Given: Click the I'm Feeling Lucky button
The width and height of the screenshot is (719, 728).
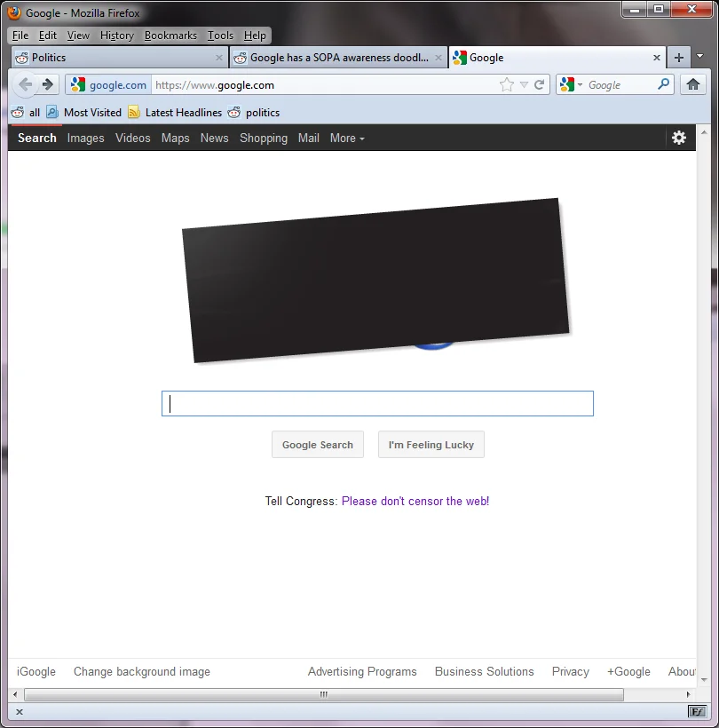Looking at the screenshot, I should click(x=431, y=444).
